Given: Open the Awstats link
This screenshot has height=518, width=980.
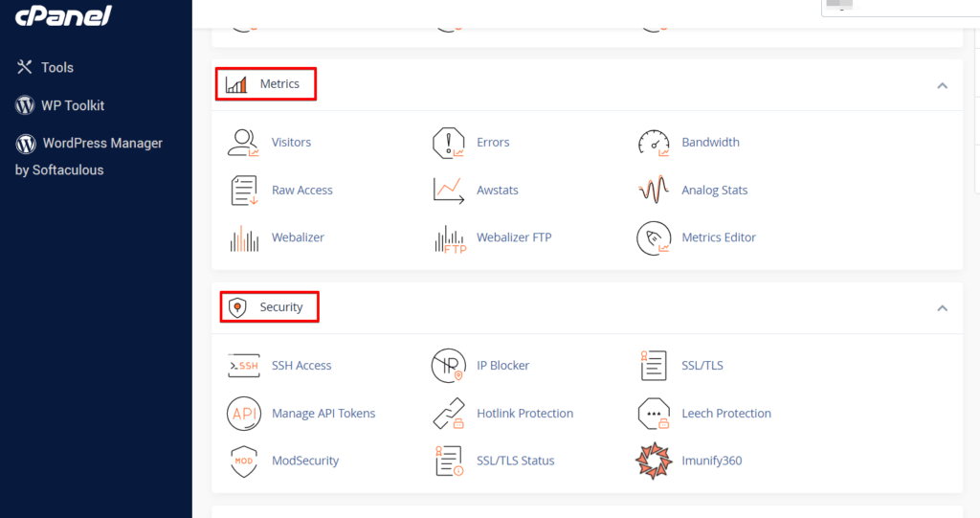Looking at the screenshot, I should coord(498,191).
